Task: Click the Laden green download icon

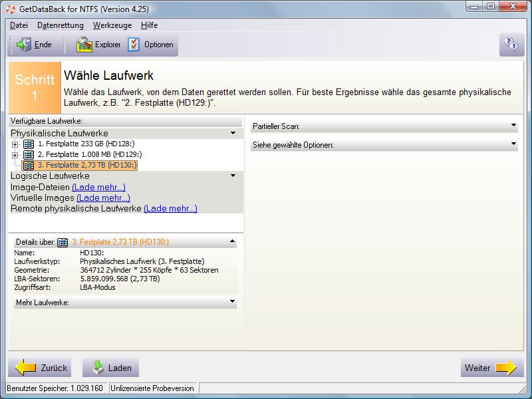Action: coord(98,368)
